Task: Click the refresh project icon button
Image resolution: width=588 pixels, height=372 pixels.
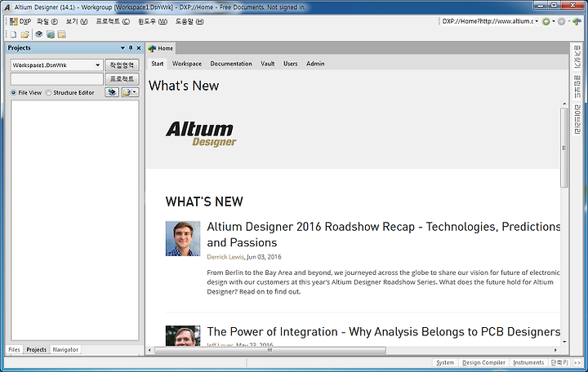Action: 112,92
